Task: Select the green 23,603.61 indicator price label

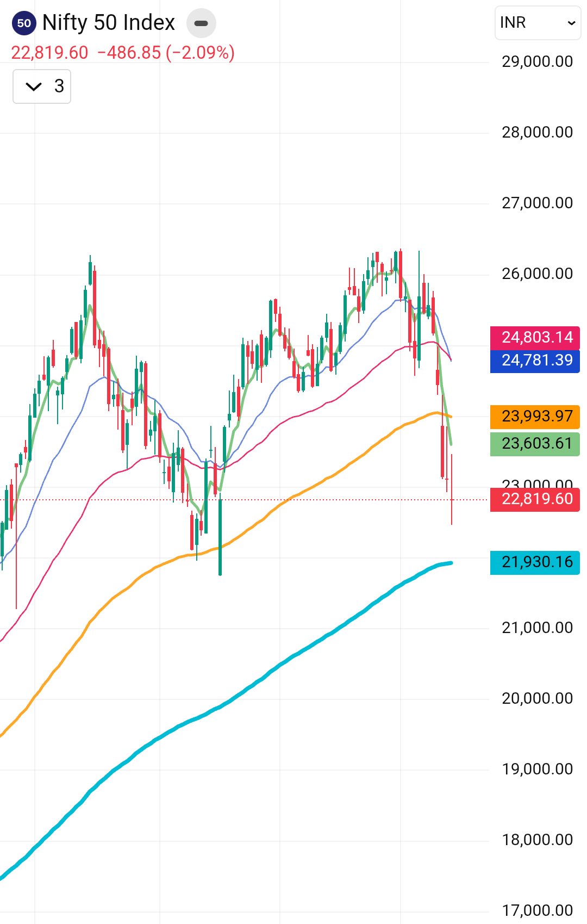Action: pos(535,444)
